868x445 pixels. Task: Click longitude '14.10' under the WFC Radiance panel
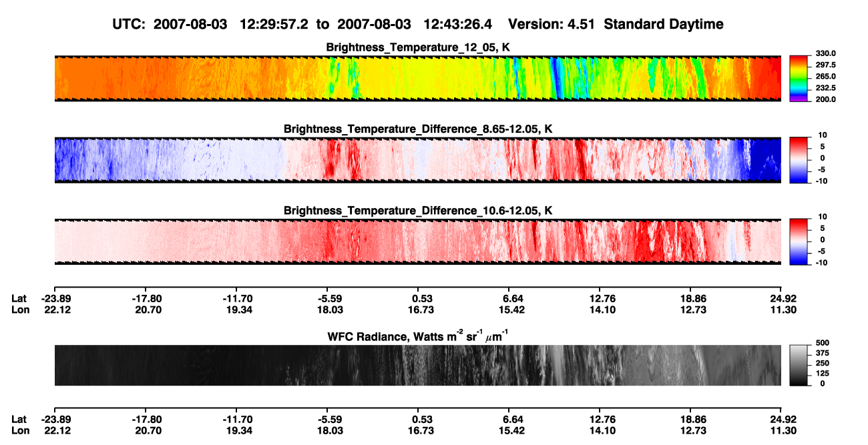click(x=604, y=430)
